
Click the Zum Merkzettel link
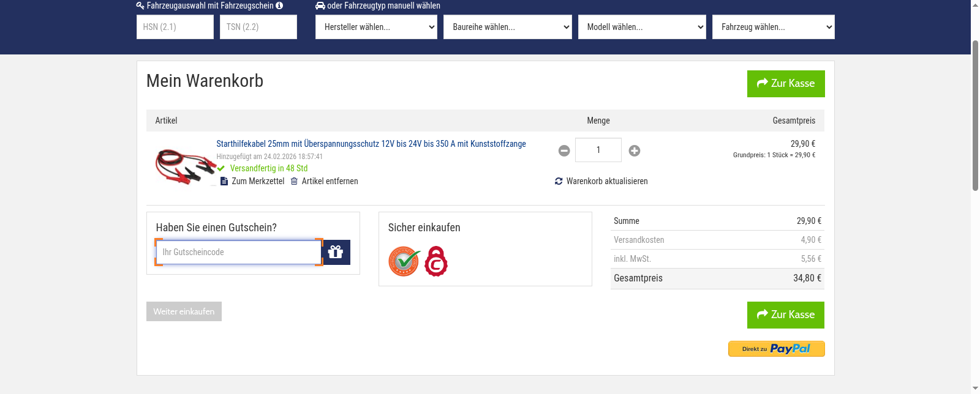[258, 181]
